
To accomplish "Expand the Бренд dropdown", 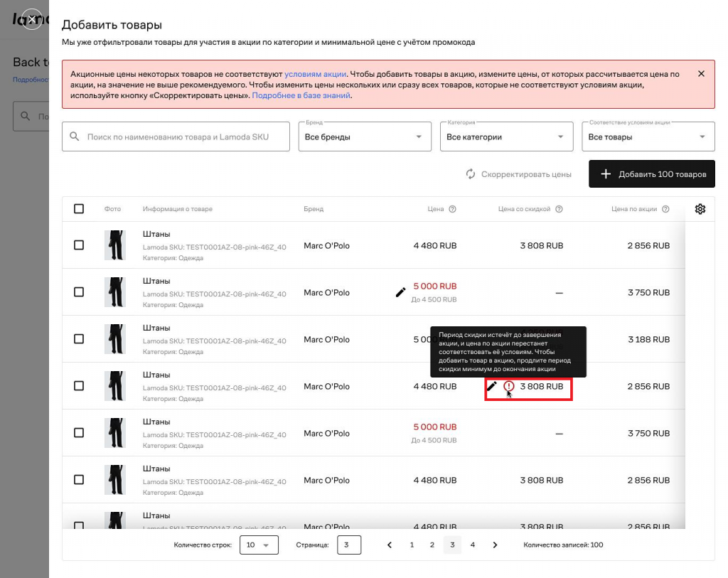I will (364, 137).
